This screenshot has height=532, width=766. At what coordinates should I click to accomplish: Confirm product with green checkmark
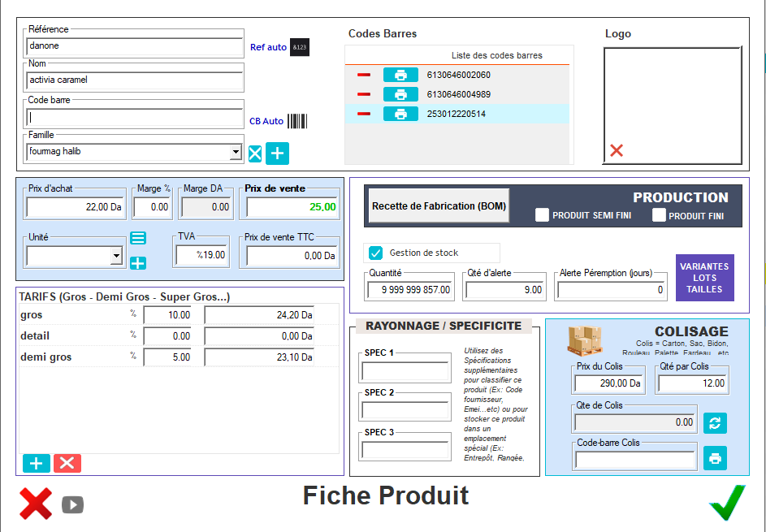coord(726,502)
